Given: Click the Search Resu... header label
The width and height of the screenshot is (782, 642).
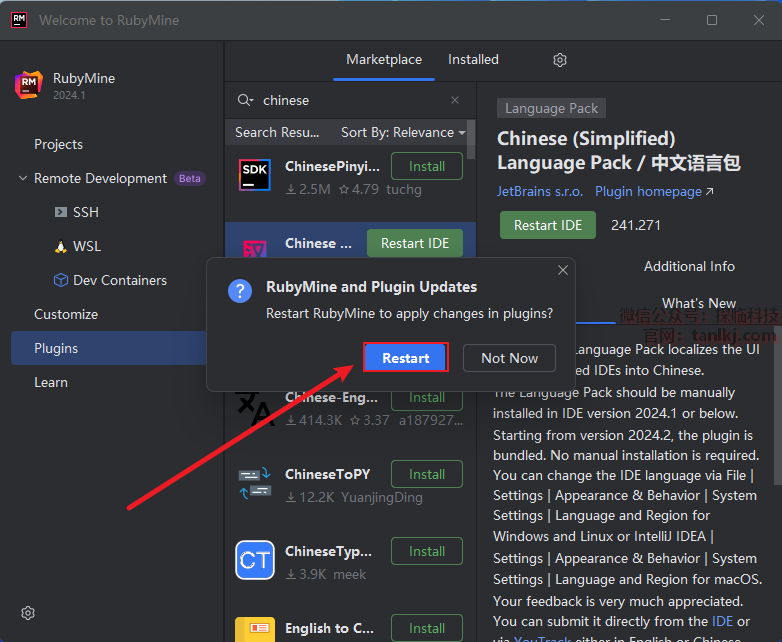Looking at the screenshot, I should (x=277, y=132).
